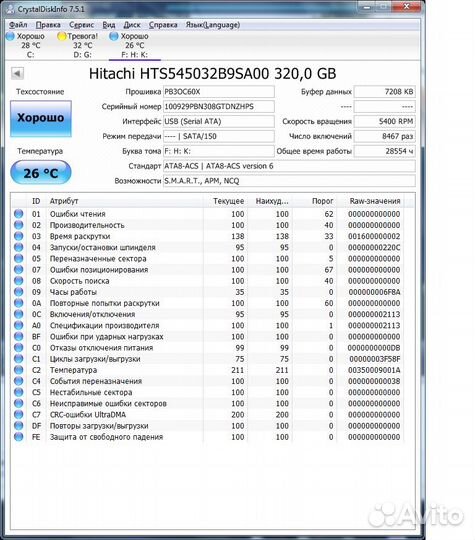Click the CrystalDiskInfo title bar app icon
This screenshot has height=540, width=475.
click(10, 9)
